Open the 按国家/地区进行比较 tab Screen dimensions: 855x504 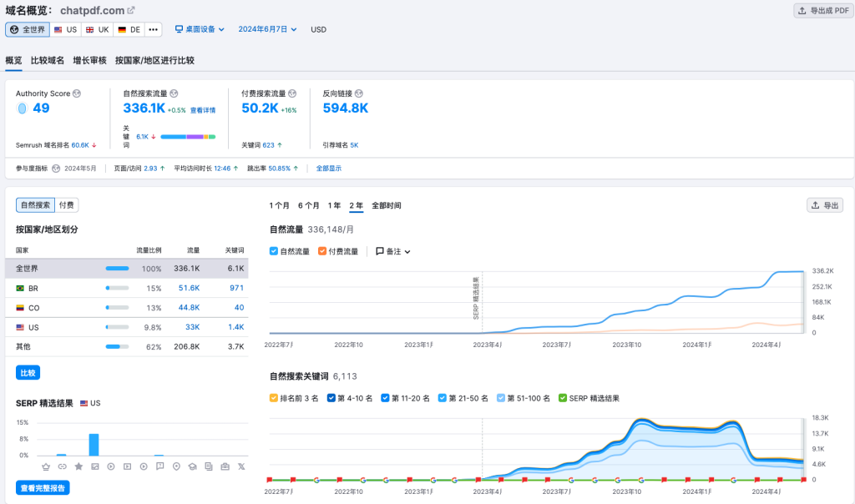coord(154,60)
